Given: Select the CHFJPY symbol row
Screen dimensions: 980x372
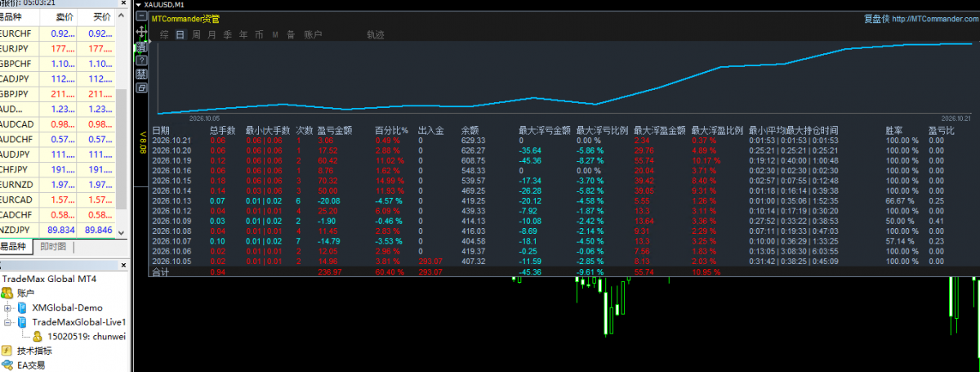Looking at the screenshot, I should [58, 168].
